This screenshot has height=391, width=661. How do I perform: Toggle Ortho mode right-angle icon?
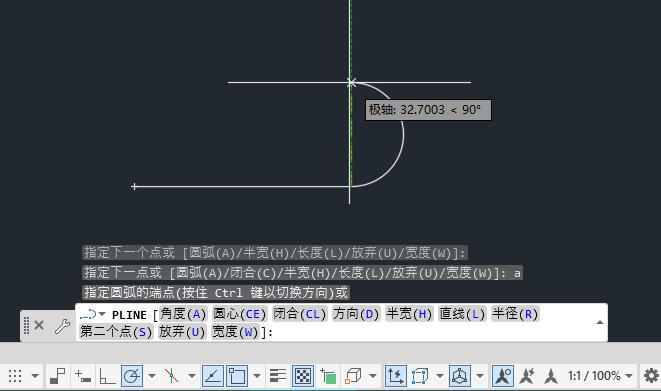107,376
